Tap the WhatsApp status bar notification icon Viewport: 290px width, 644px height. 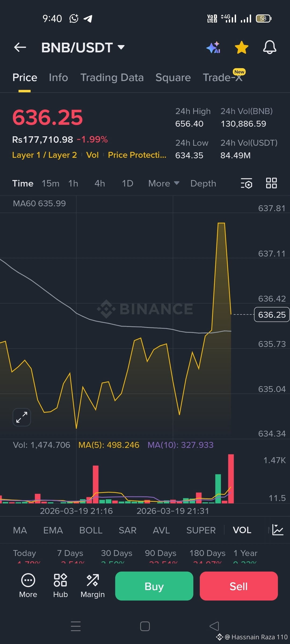pyautogui.click(x=74, y=19)
